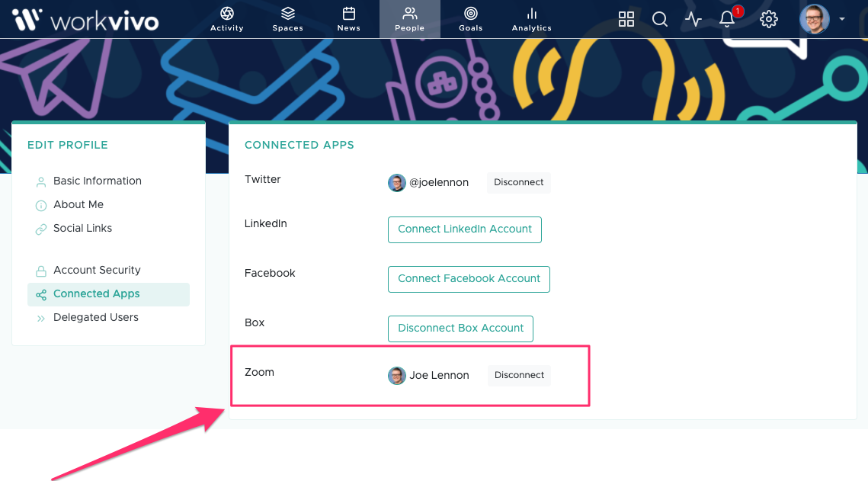Open the activity pulse icon
Screen dimensions: 868x481
(693, 19)
